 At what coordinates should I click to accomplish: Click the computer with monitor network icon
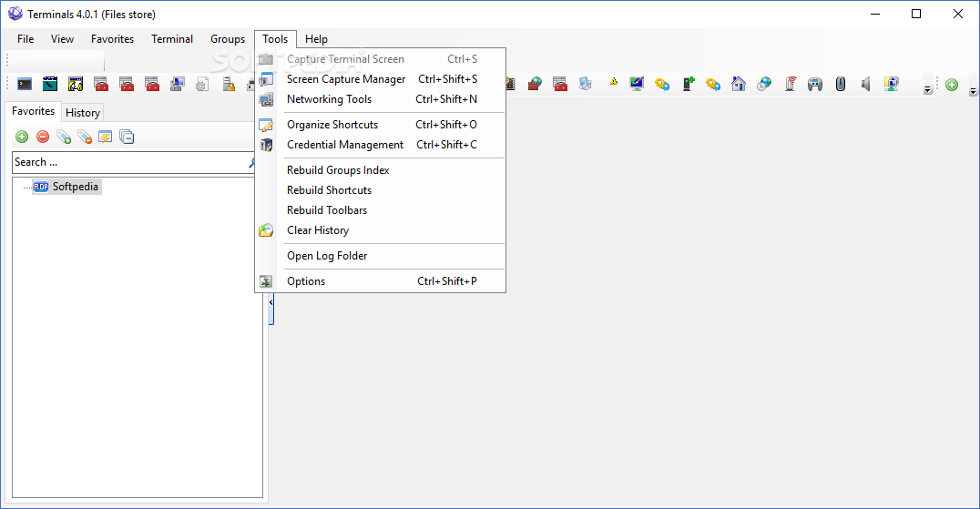(178, 84)
